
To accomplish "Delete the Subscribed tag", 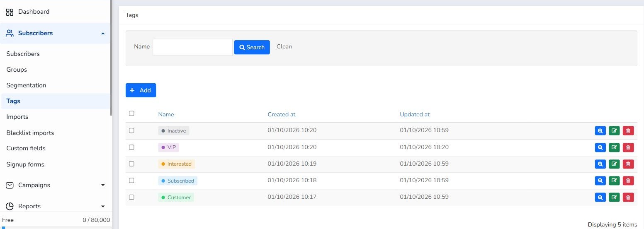I will (628, 181).
